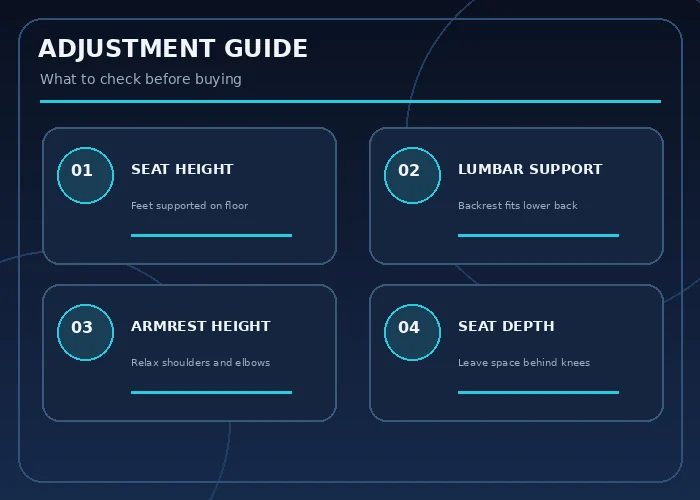Select the 04 numbered circle
The height and width of the screenshot is (500, 700).
click(x=412, y=332)
